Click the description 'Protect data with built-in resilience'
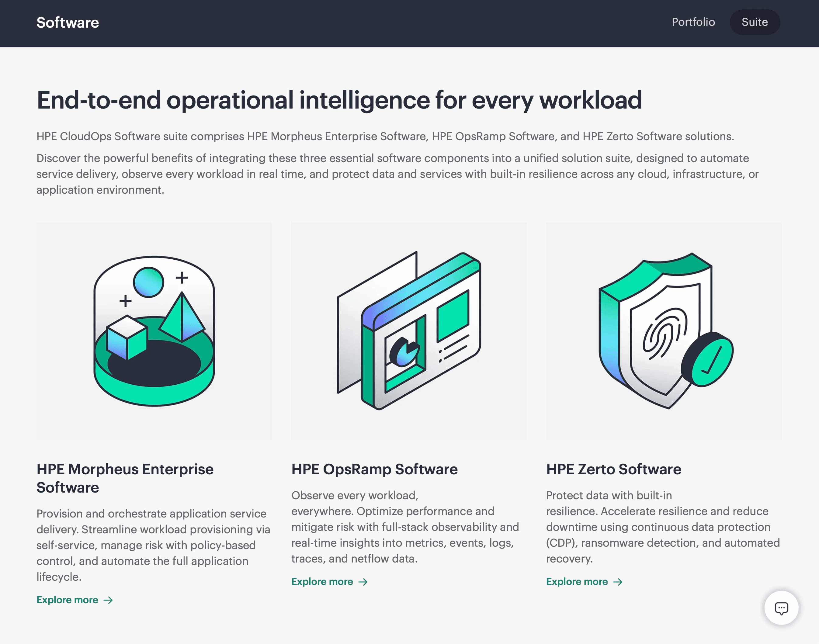Viewport: 819px width, 644px height. click(x=663, y=527)
